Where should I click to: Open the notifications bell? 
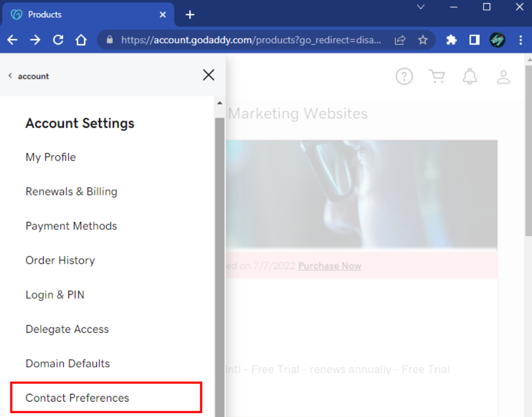pos(470,76)
